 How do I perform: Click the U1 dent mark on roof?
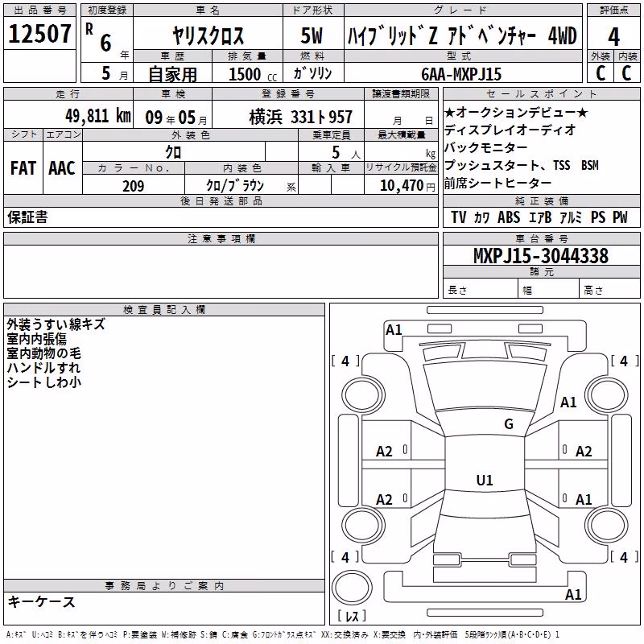pos(485,480)
